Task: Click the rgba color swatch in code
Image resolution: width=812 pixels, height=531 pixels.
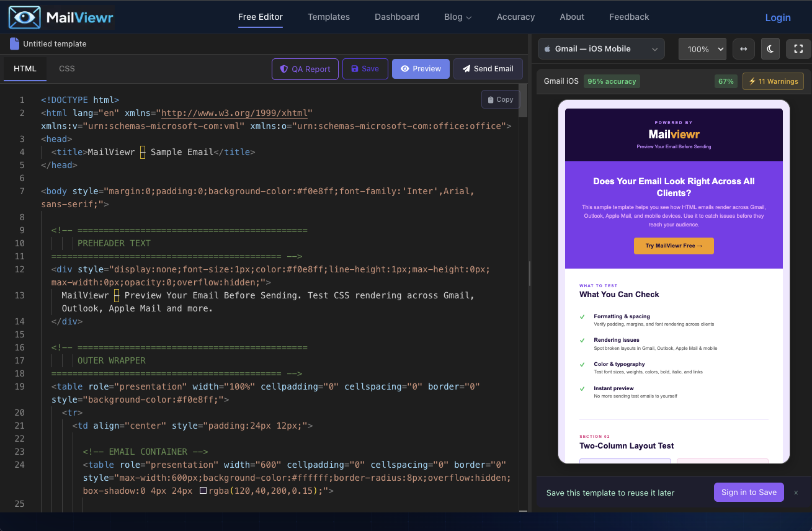Action: click(x=203, y=491)
